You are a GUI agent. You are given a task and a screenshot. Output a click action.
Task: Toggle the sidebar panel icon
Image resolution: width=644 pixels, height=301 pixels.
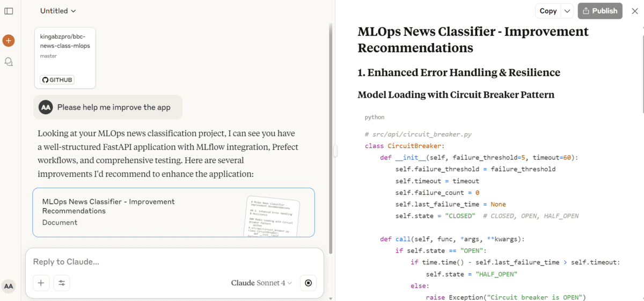tap(9, 11)
